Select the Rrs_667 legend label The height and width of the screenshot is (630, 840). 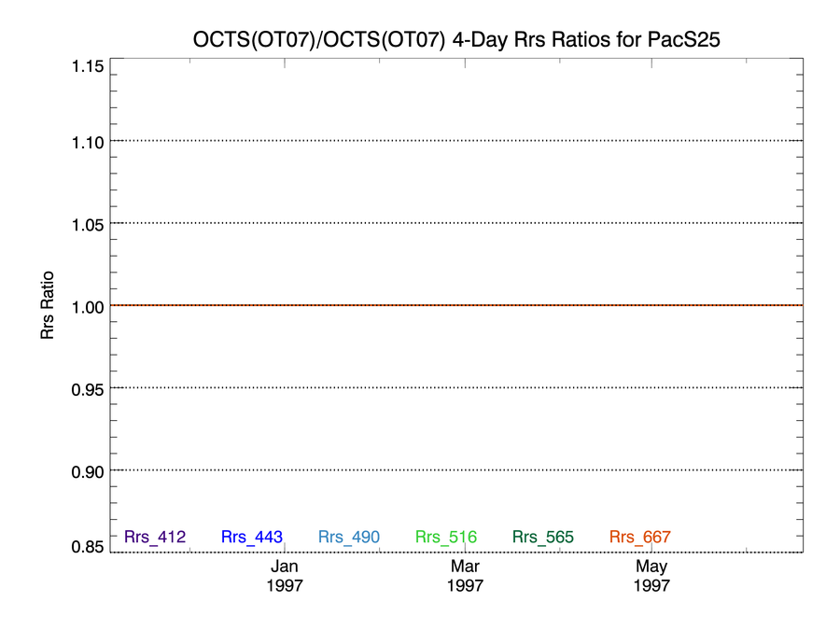coord(639,537)
